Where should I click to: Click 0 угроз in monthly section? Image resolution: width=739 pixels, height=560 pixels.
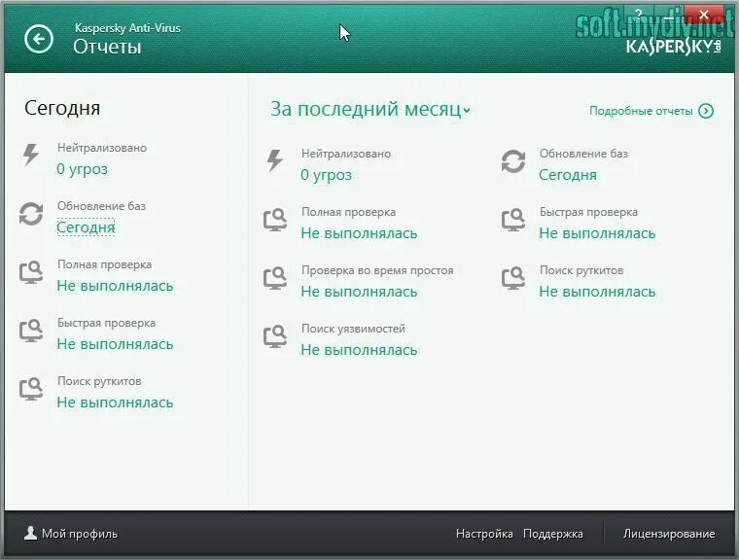326,175
